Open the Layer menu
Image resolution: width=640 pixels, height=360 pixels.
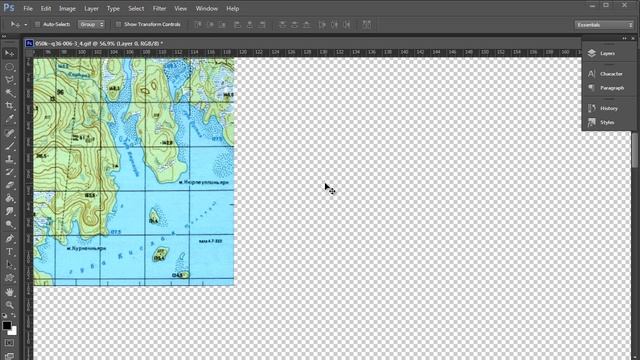click(91, 9)
